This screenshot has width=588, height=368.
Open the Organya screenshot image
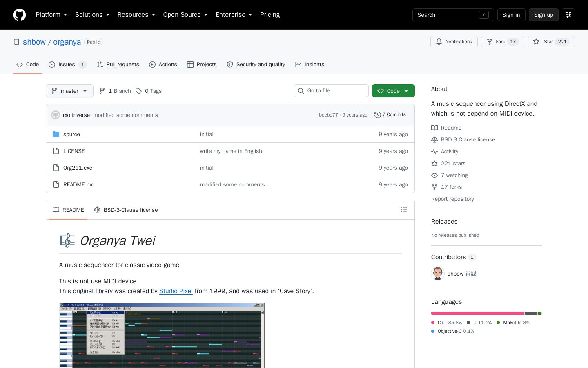162,335
